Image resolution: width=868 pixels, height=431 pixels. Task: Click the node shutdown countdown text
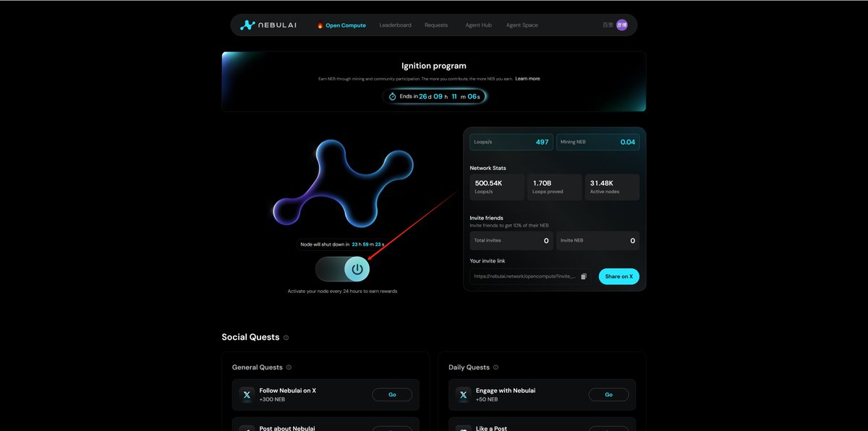pos(343,244)
